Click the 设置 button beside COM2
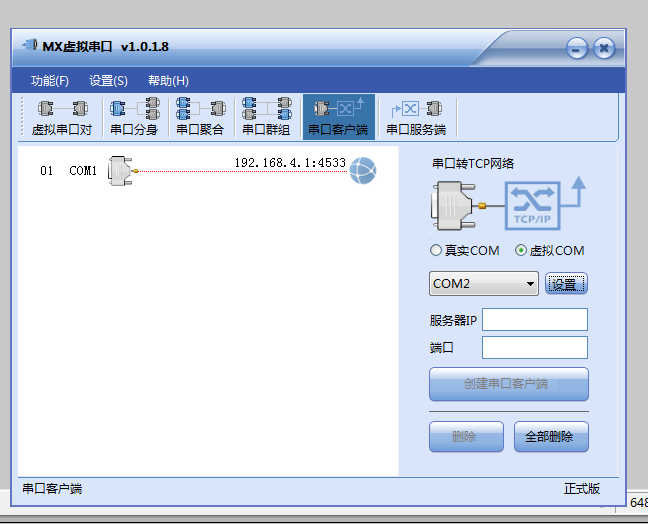 566,284
